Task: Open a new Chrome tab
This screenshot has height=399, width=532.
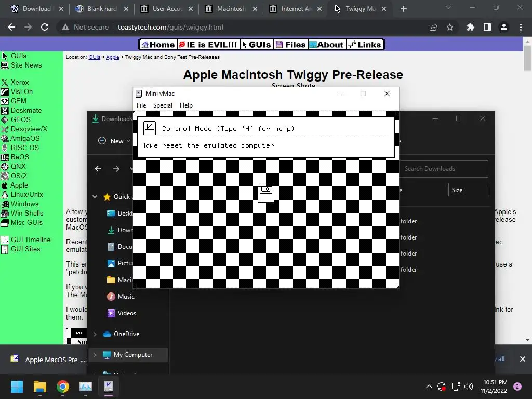Action: click(403, 9)
